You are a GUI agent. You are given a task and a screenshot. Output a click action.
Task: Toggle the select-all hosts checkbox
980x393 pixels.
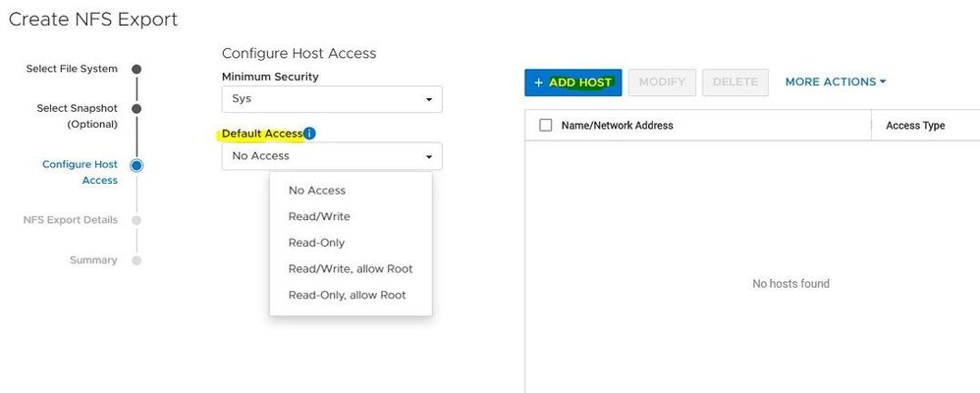click(546, 125)
